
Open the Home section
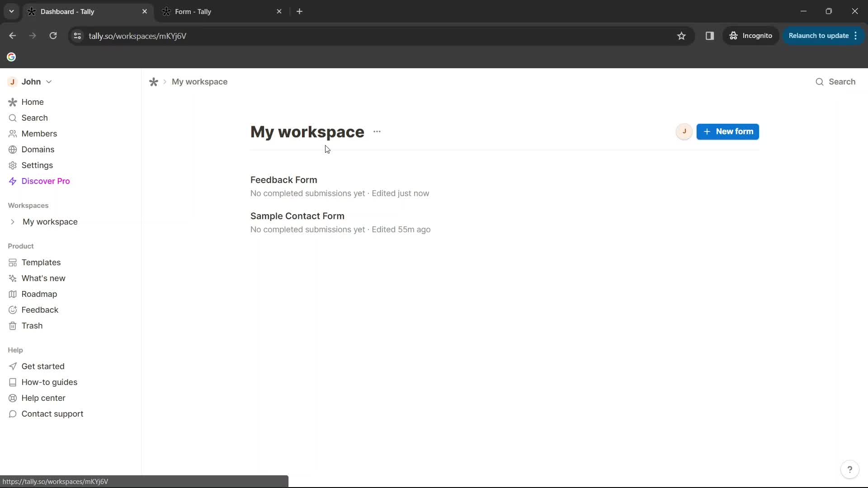pyautogui.click(x=33, y=102)
